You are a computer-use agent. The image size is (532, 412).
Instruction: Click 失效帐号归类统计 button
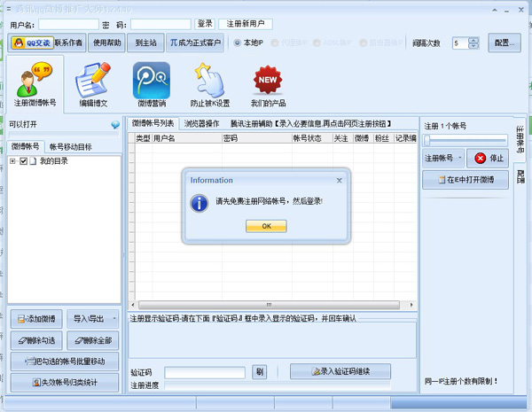click(65, 383)
